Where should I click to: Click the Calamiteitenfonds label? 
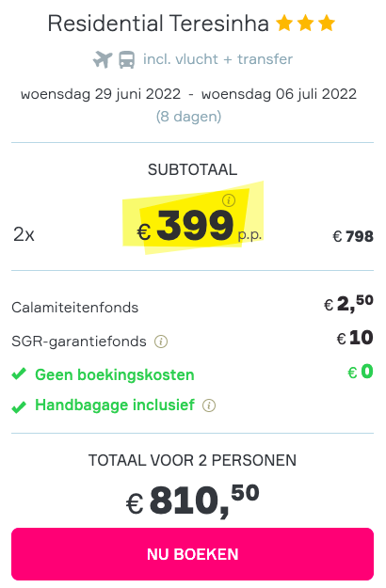(x=75, y=308)
